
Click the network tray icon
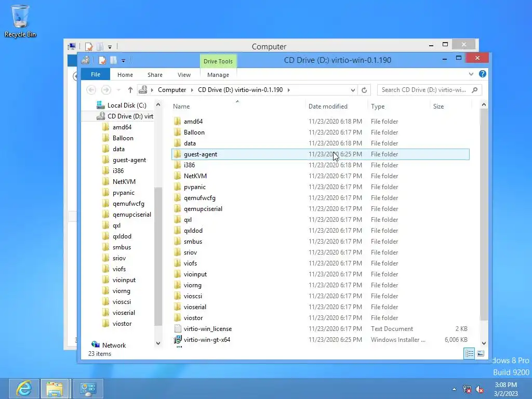[467, 389]
